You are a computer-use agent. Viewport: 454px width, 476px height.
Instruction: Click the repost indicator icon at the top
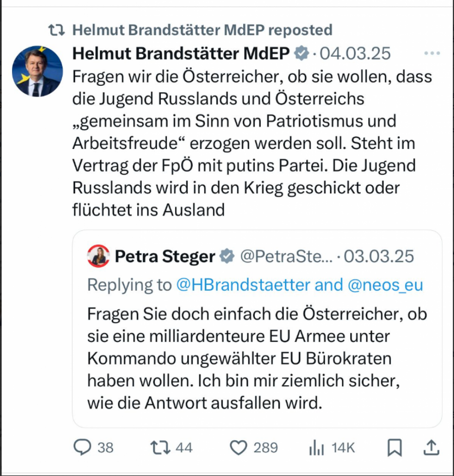[56, 30]
